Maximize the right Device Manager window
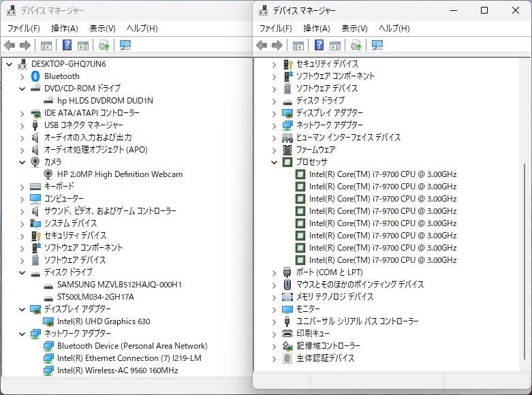 [484, 10]
